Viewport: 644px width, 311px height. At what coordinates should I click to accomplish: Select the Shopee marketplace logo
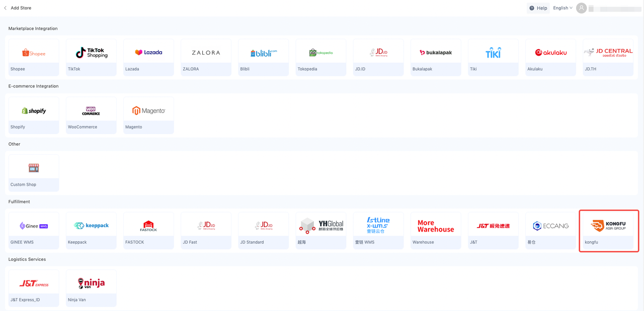pos(34,53)
